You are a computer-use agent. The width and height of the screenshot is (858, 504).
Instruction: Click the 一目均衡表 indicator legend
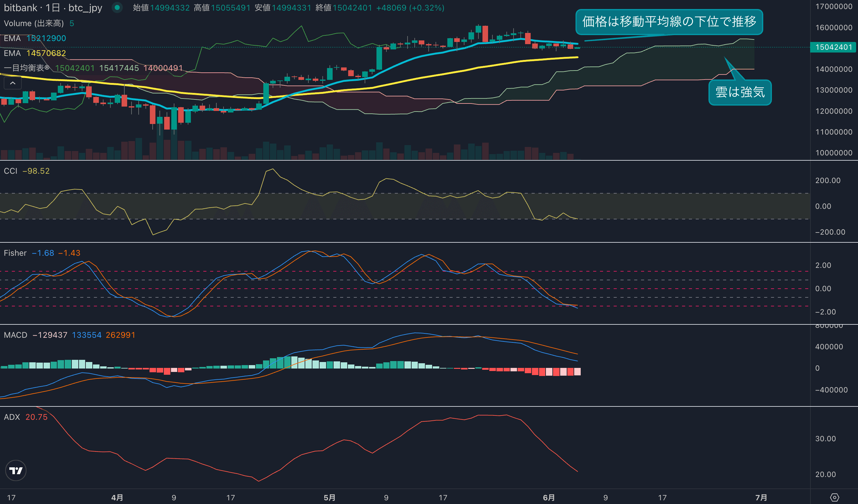click(26, 68)
